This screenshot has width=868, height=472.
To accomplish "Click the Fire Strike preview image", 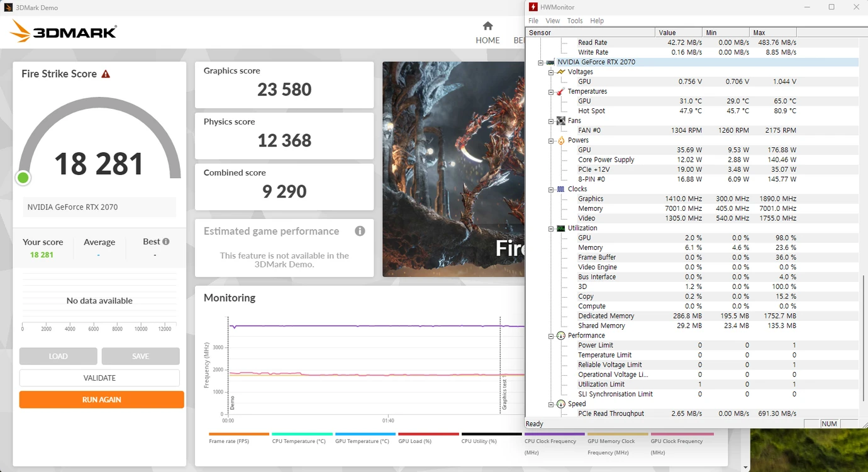I will pos(453,169).
